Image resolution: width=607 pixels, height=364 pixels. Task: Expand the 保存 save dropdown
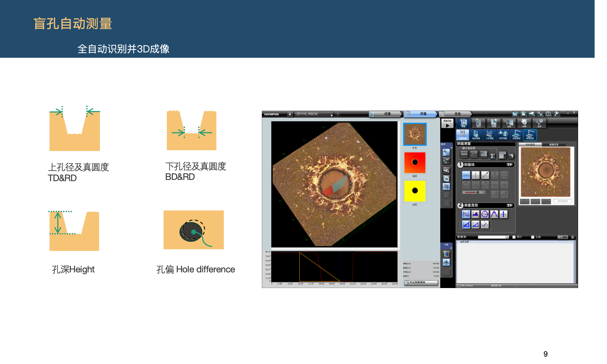tap(563, 237)
